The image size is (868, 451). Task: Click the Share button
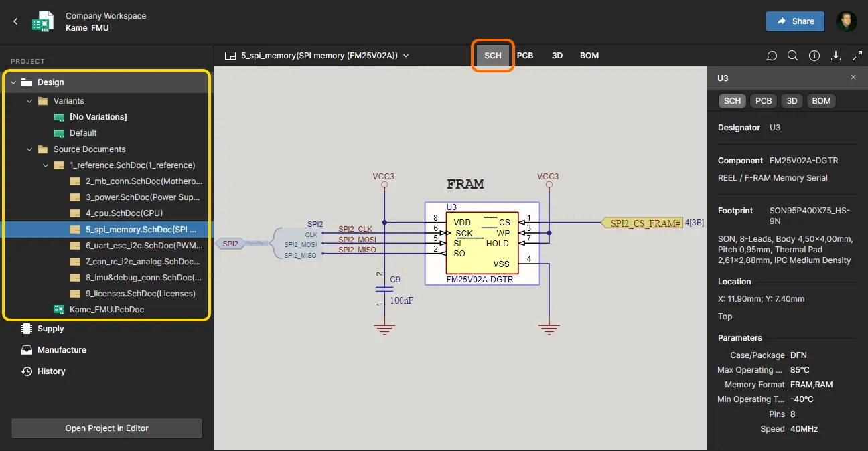click(x=796, y=21)
